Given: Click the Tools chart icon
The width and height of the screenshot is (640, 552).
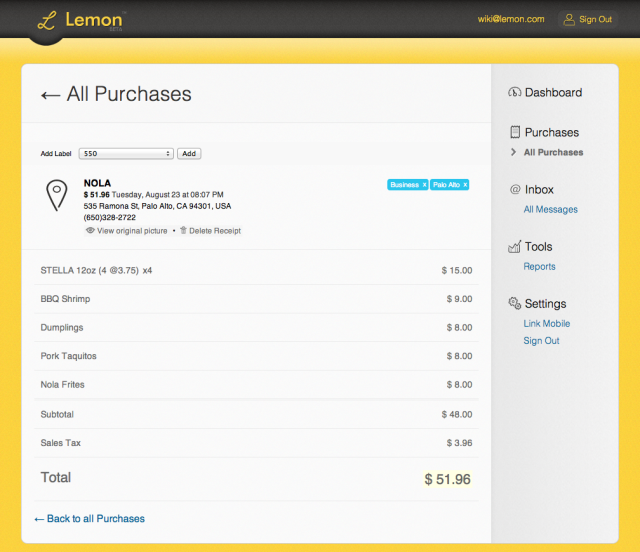Looking at the screenshot, I should pyautogui.click(x=515, y=246).
